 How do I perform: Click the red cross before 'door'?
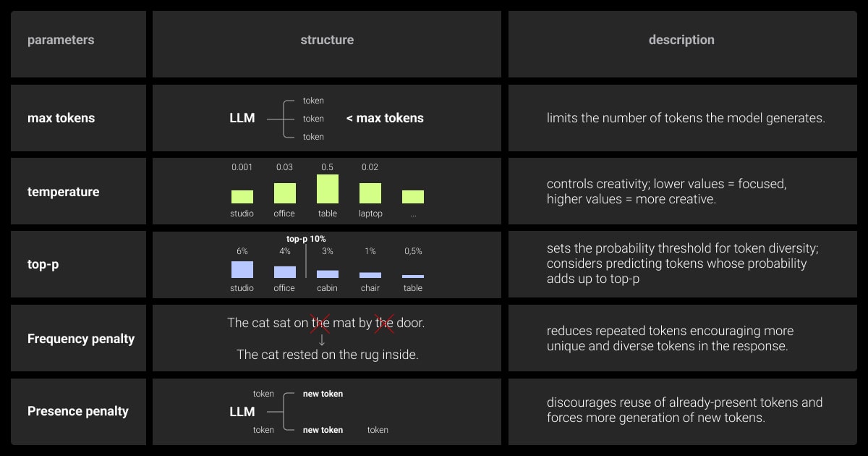point(384,323)
